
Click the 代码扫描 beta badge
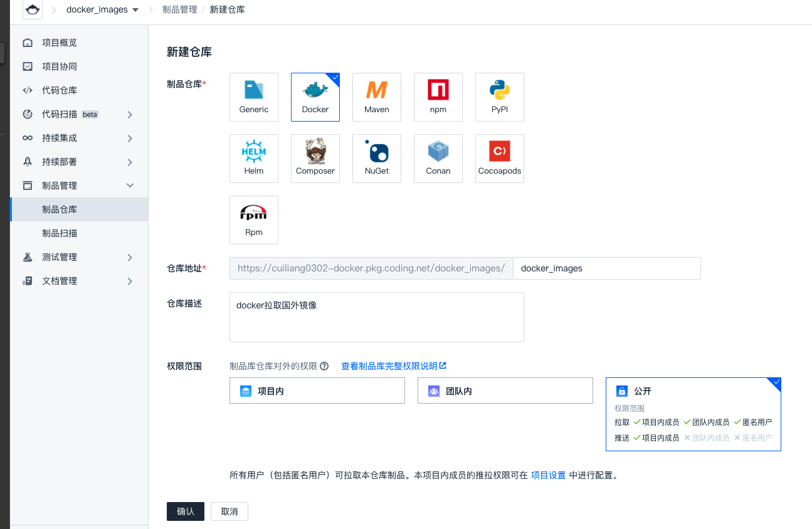90,114
